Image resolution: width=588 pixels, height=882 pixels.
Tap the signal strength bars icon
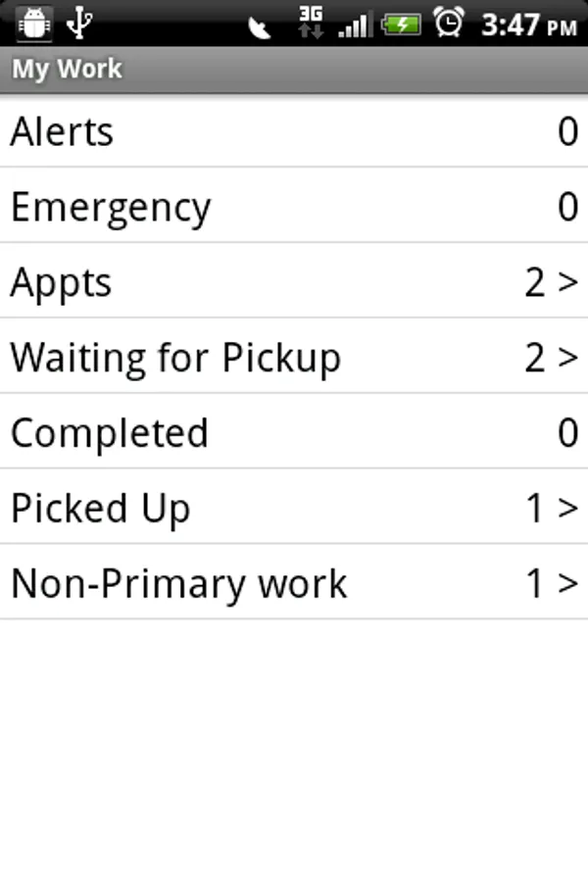point(355,24)
